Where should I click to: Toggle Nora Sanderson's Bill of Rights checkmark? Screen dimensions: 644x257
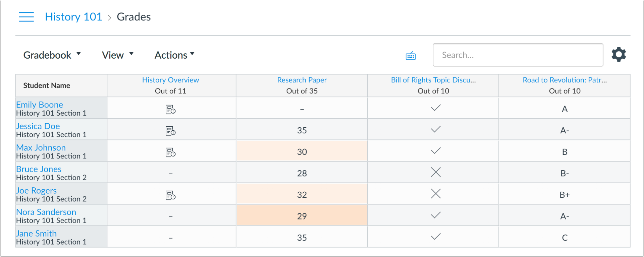coord(436,215)
